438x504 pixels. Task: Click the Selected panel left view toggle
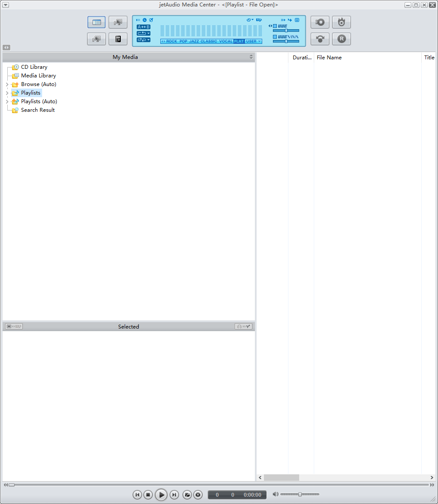click(14, 326)
